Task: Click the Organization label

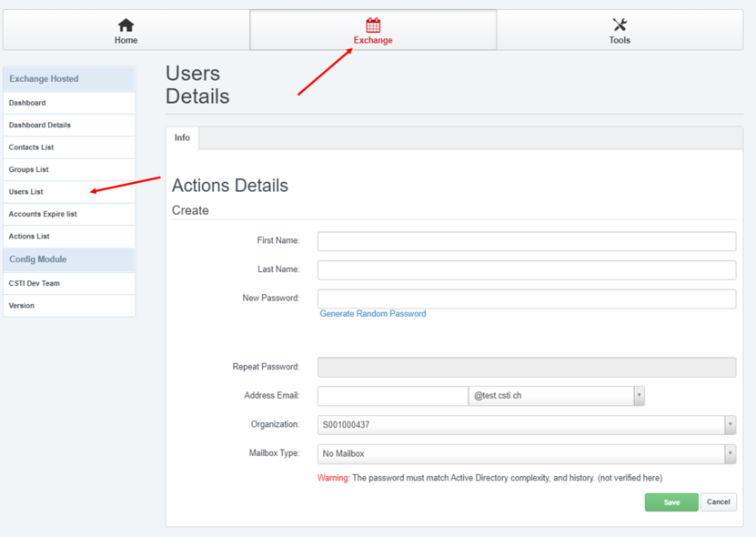Action: tap(275, 424)
